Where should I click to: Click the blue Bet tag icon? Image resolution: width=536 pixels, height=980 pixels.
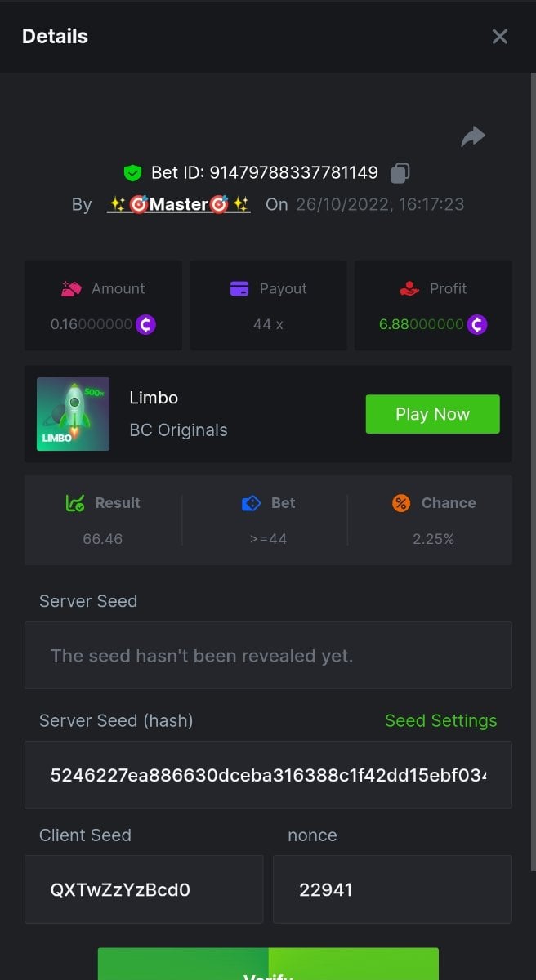coord(251,503)
